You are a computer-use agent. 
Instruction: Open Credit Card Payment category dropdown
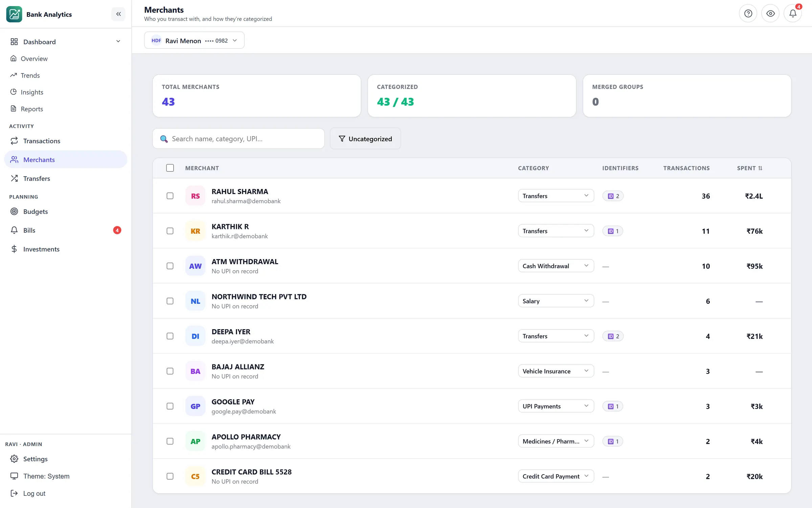coord(556,476)
